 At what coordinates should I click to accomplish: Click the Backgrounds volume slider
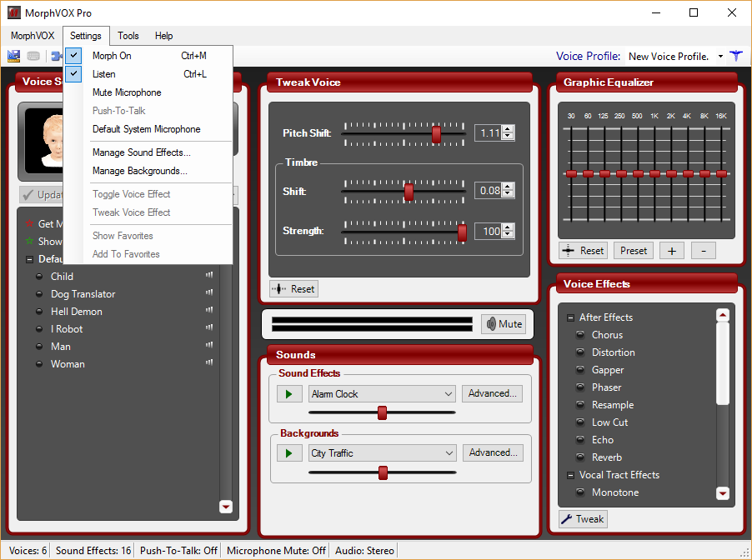pyautogui.click(x=382, y=472)
